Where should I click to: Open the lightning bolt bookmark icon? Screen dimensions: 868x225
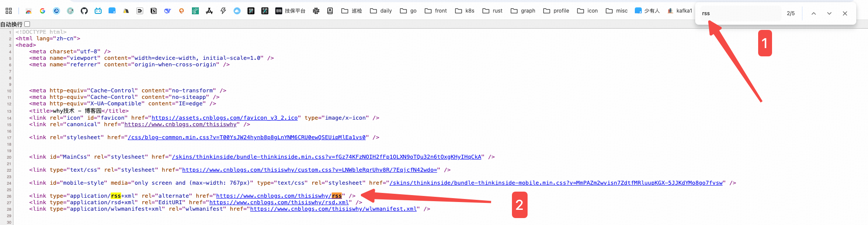click(223, 11)
